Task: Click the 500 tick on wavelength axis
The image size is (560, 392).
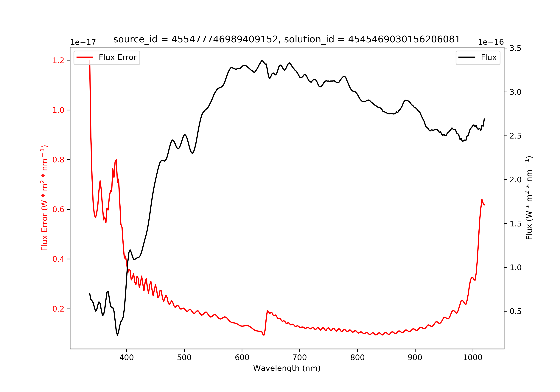Action: coord(184,358)
